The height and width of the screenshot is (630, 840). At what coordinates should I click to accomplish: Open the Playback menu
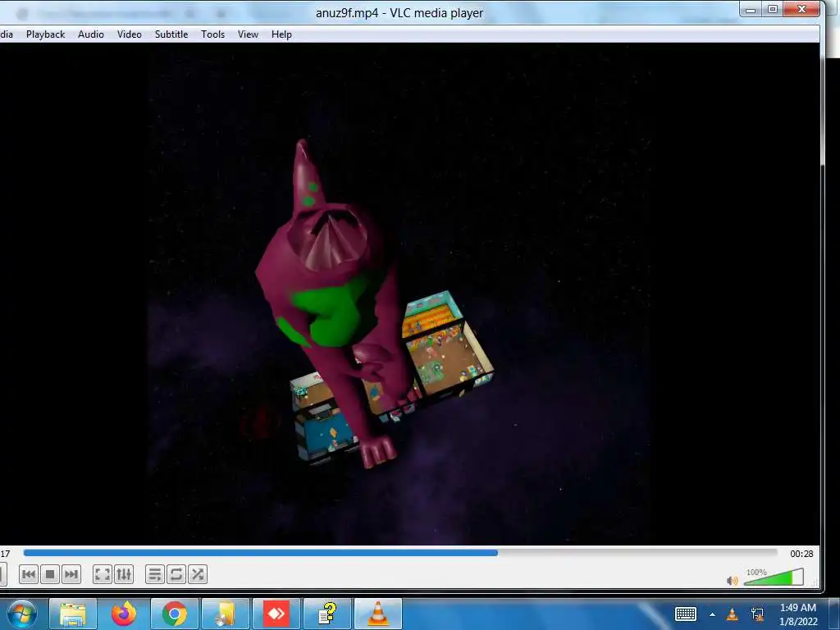46,34
